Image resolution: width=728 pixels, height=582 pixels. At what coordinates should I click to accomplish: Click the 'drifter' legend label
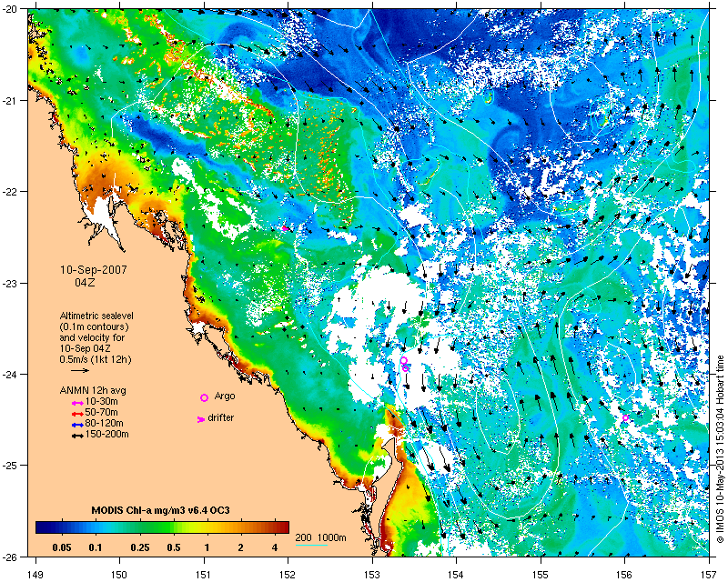(x=220, y=417)
